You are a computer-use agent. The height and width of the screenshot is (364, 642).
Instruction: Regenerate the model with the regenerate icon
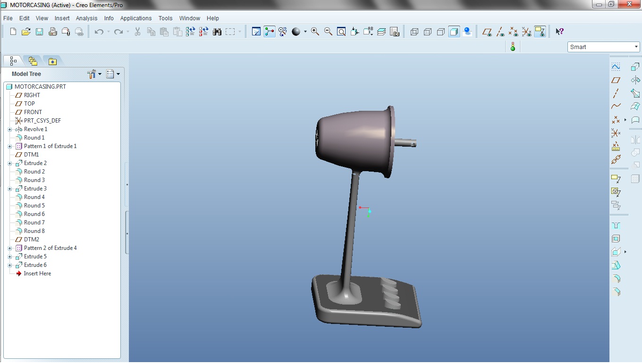coord(190,32)
